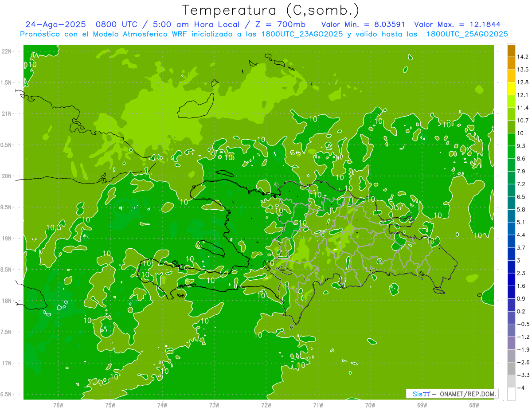
Task: Click the '21N' latitude label
Action: 6,114
